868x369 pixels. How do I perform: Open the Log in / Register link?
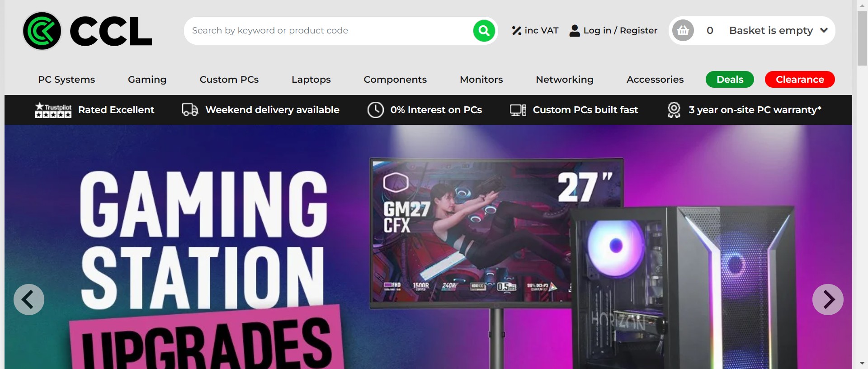620,31
